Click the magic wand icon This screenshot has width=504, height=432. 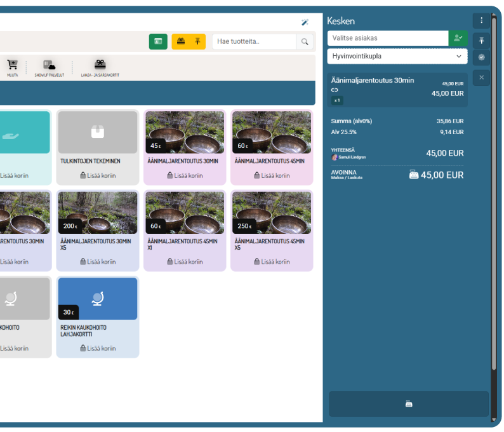coord(305,22)
